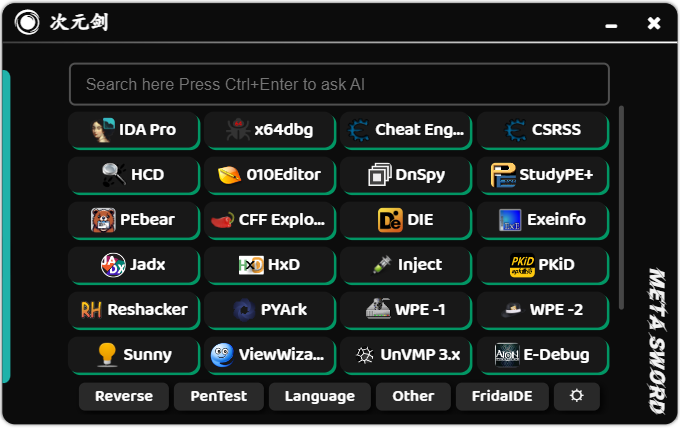Switch to the Reverse category tab
The height and width of the screenshot is (428, 680).
[124, 396]
